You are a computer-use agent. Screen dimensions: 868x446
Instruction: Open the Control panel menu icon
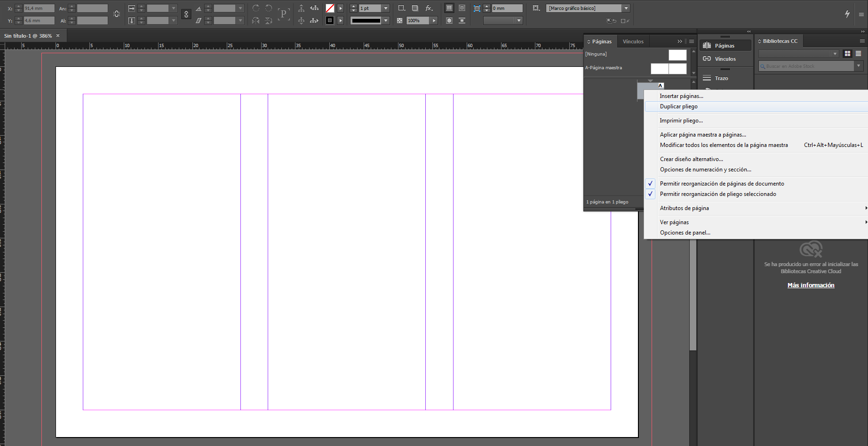click(861, 14)
